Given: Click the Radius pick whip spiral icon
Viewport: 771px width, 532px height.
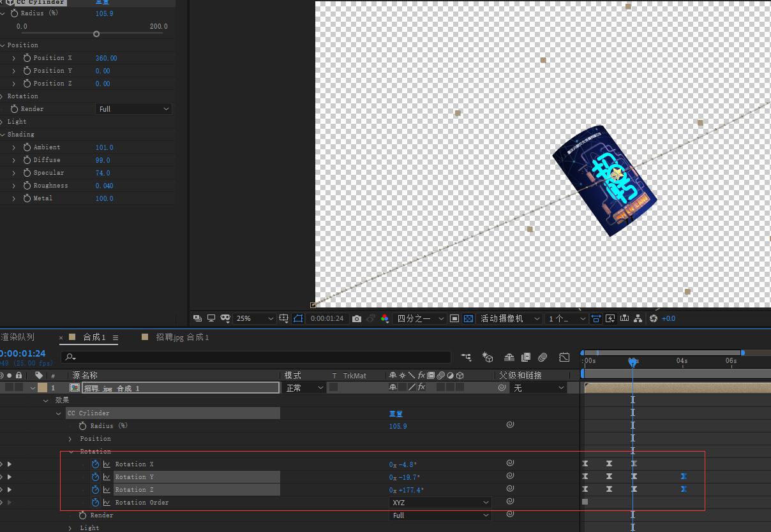Looking at the screenshot, I should pyautogui.click(x=510, y=425).
